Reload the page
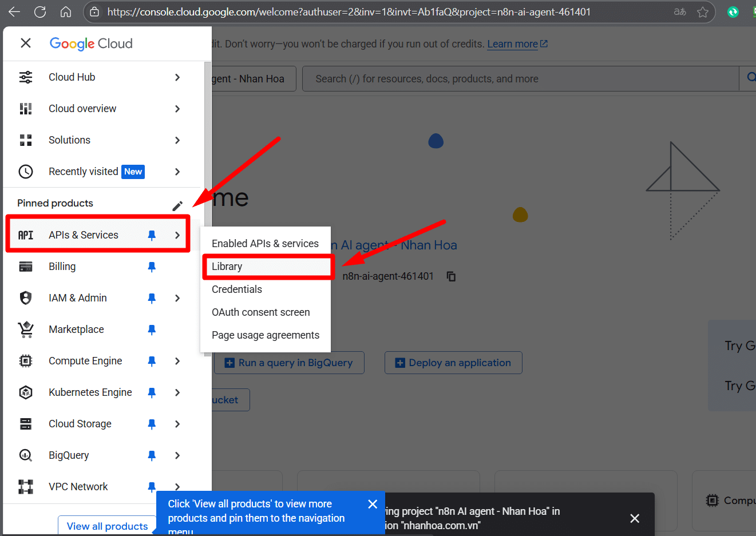Screen dimensions: 756x536 (x=40, y=12)
